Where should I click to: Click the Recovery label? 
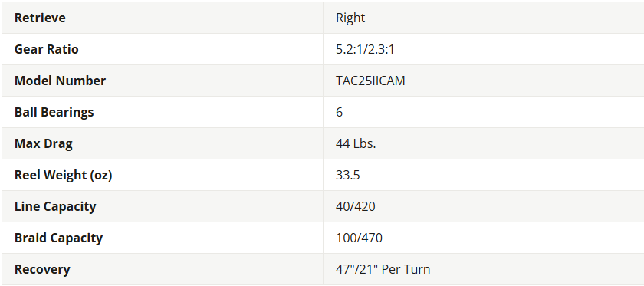pos(42,270)
